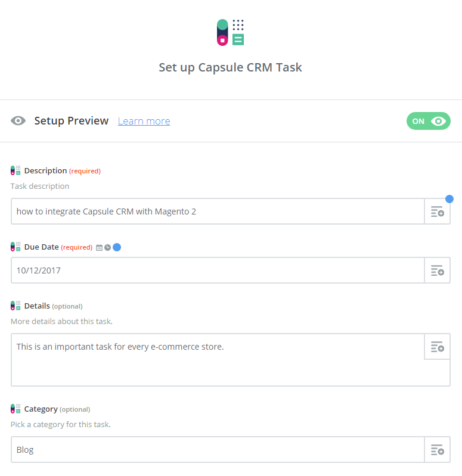The width and height of the screenshot is (462, 476).
Task: Turn off the Setup Preview ON toggle
Action: click(428, 121)
